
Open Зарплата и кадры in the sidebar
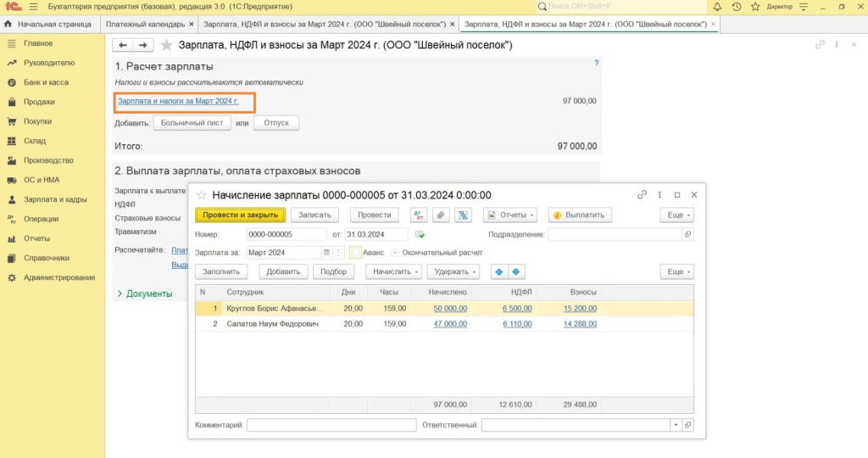(55, 199)
